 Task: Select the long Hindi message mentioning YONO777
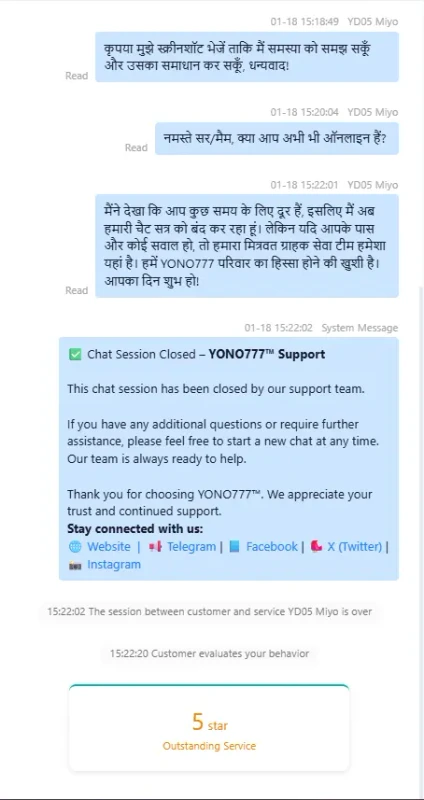[247, 245]
